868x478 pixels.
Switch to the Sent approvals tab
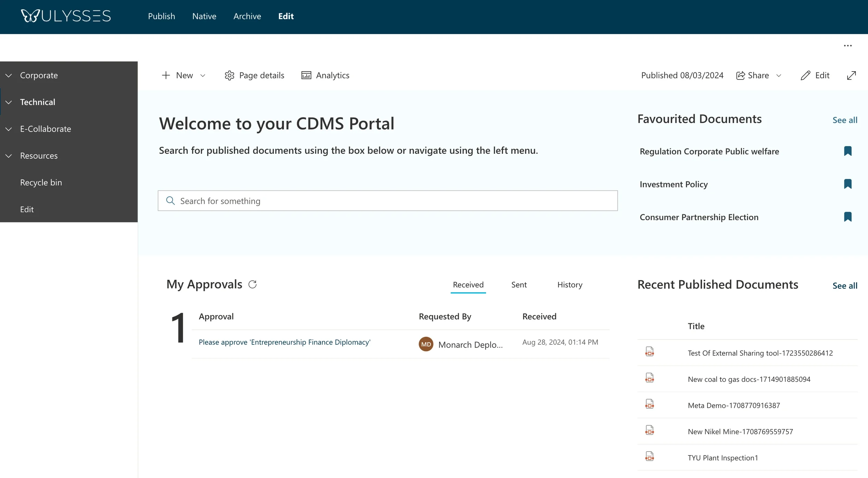click(519, 285)
